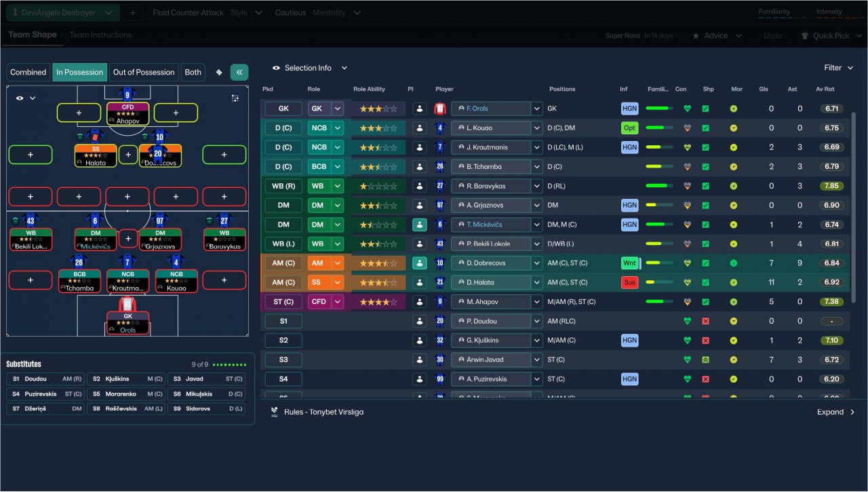The width and height of the screenshot is (868, 492).
Task: Select the Out of Possession view
Action: [143, 73]
